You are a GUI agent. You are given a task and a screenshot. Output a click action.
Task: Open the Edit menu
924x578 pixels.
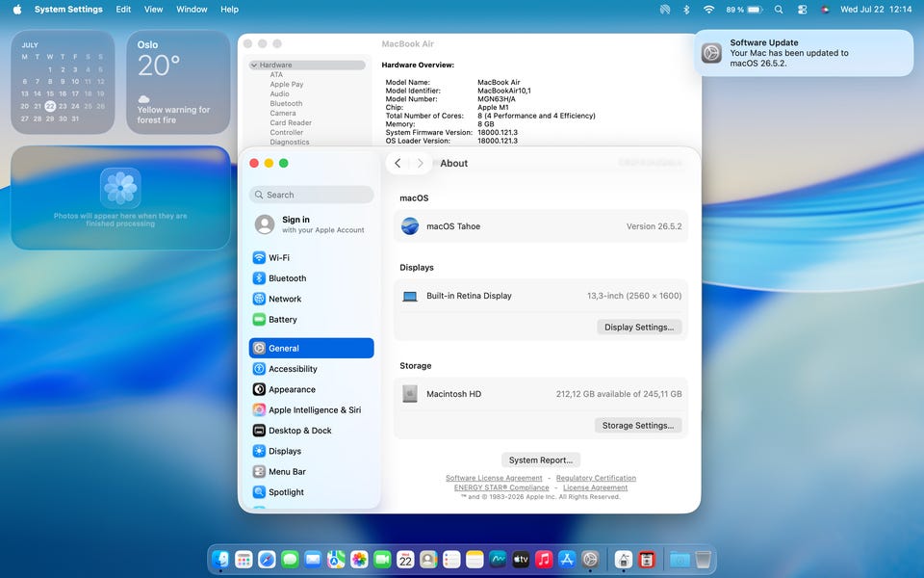(x=123, y=10)
